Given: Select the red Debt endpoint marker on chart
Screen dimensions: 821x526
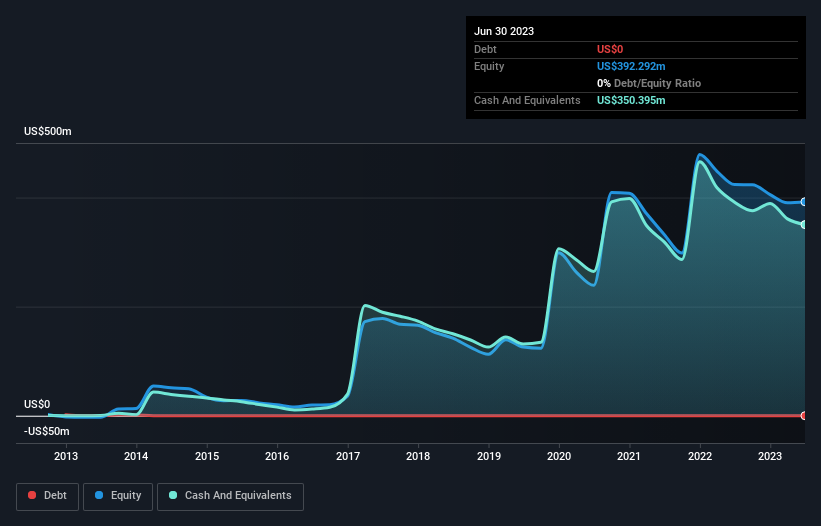Looking at the screenshot, I should (x=804, y=416).
